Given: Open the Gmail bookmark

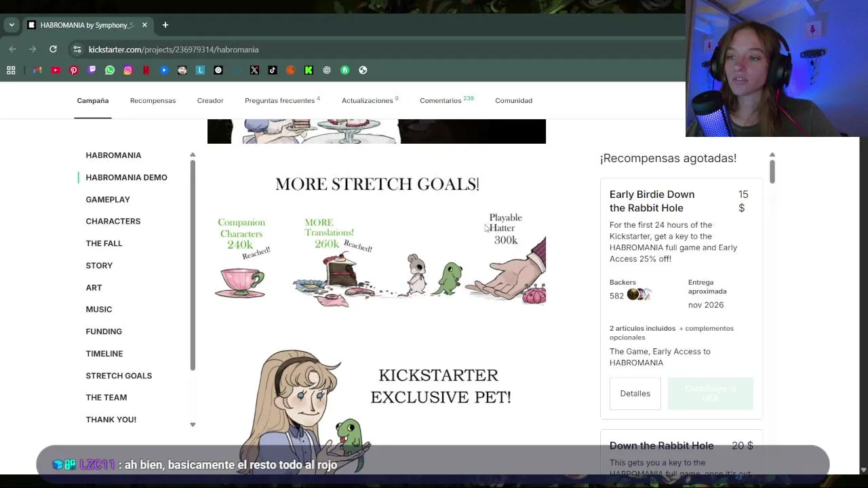Looking at the screenshot, I should (37, 70).
